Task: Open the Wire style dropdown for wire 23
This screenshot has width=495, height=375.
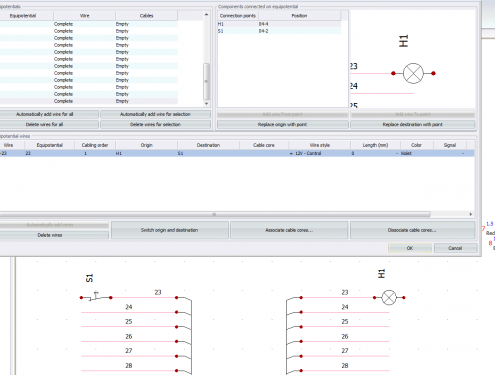Action: tap(291, 153)
